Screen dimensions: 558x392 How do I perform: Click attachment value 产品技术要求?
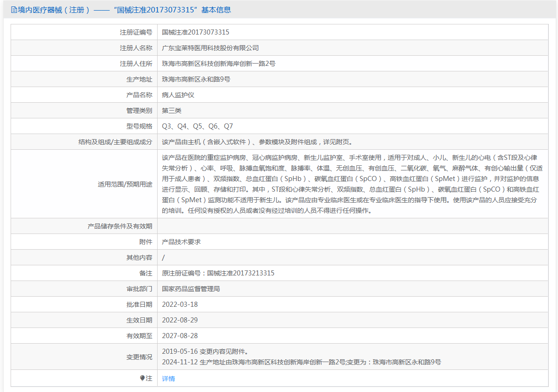[x=182, y=242]
